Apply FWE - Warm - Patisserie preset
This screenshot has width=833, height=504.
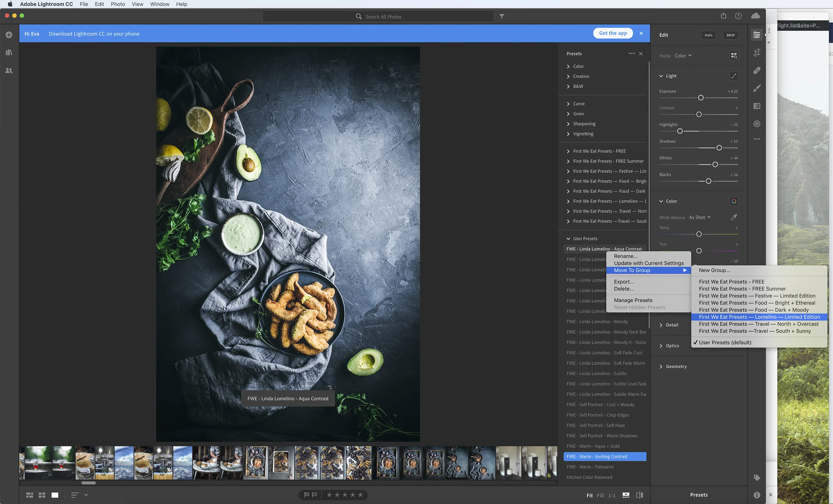tap(604, 467)
